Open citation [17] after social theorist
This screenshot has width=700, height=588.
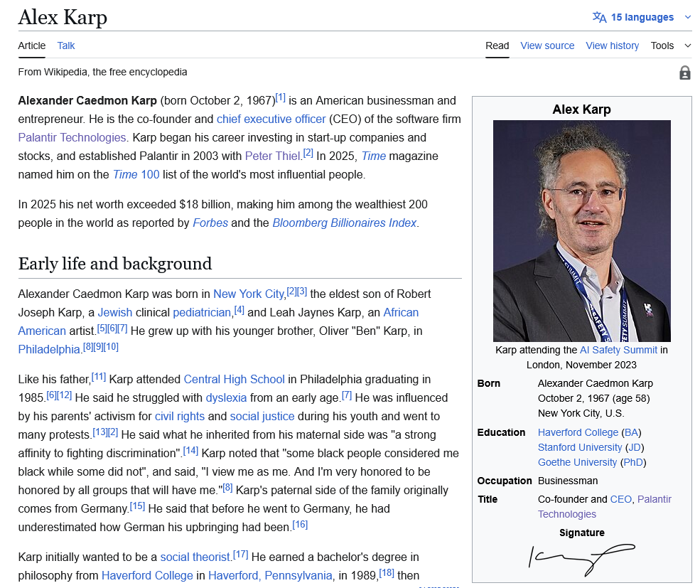(x=241, y=554)
